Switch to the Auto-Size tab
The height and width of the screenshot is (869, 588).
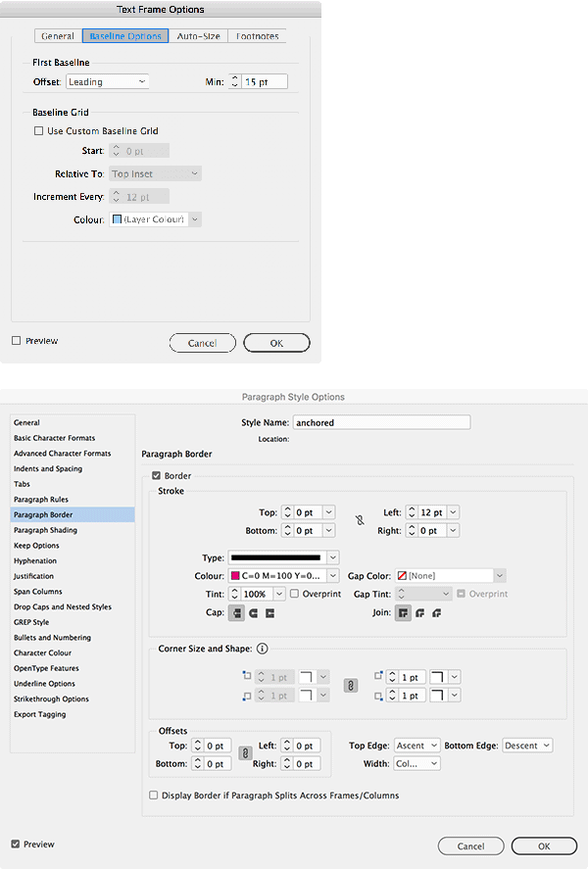click(198, 36)
